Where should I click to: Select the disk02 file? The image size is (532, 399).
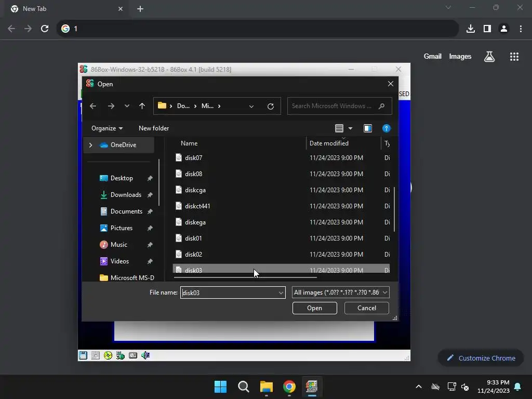281,255
